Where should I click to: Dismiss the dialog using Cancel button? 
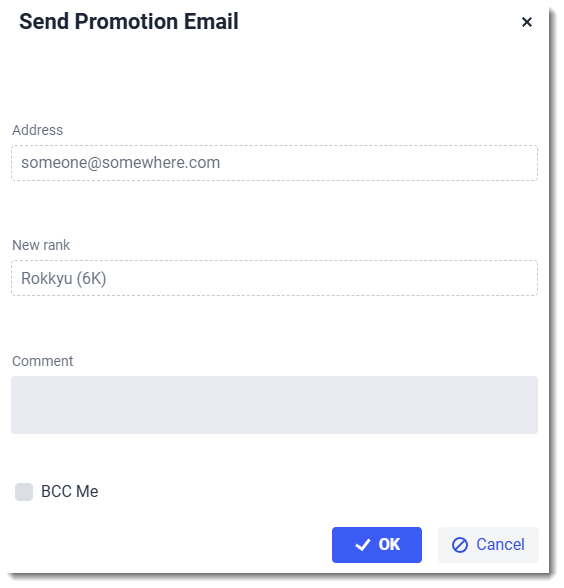point(488,544)
